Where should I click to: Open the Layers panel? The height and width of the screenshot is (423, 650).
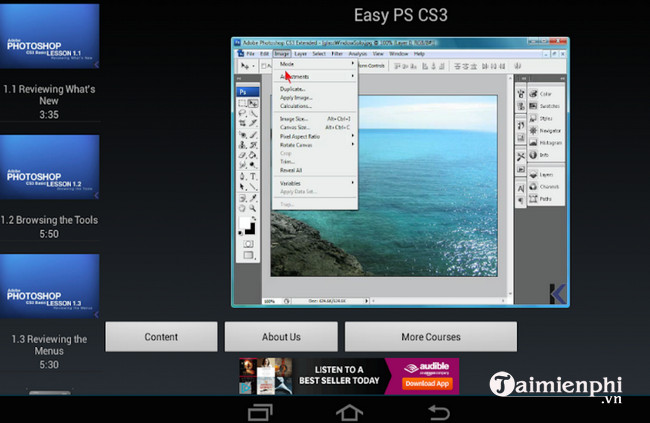(546, 175)
